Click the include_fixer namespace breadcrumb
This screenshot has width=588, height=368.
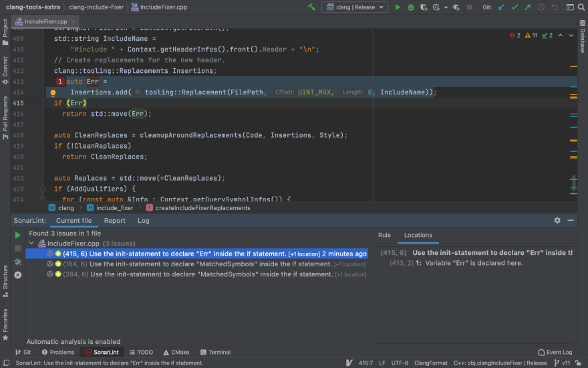110,207
